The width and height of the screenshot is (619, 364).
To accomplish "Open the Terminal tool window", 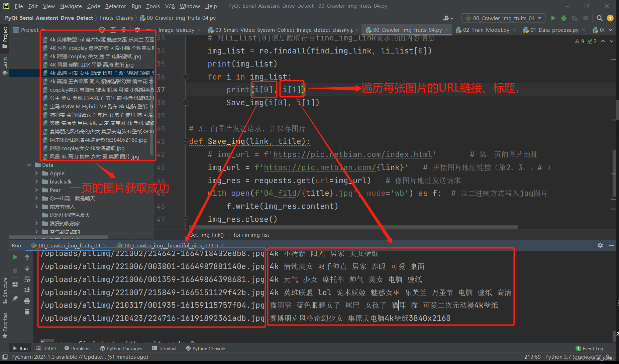I will [x=164, y=348].
